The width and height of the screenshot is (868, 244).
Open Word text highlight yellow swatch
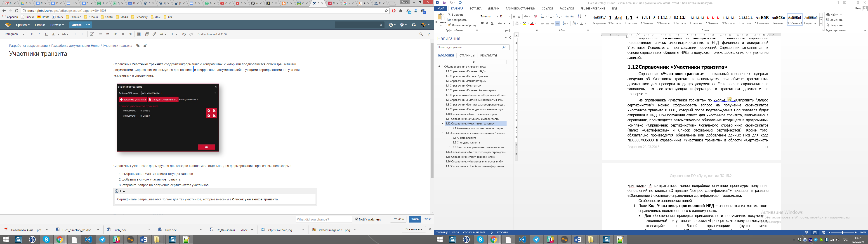[x=524, y=23]
